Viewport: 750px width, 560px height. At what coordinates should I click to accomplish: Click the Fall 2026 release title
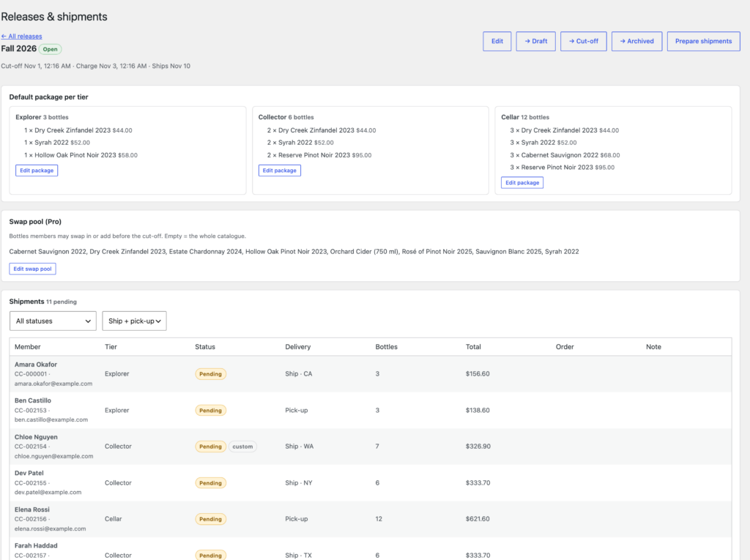[18, 49]
